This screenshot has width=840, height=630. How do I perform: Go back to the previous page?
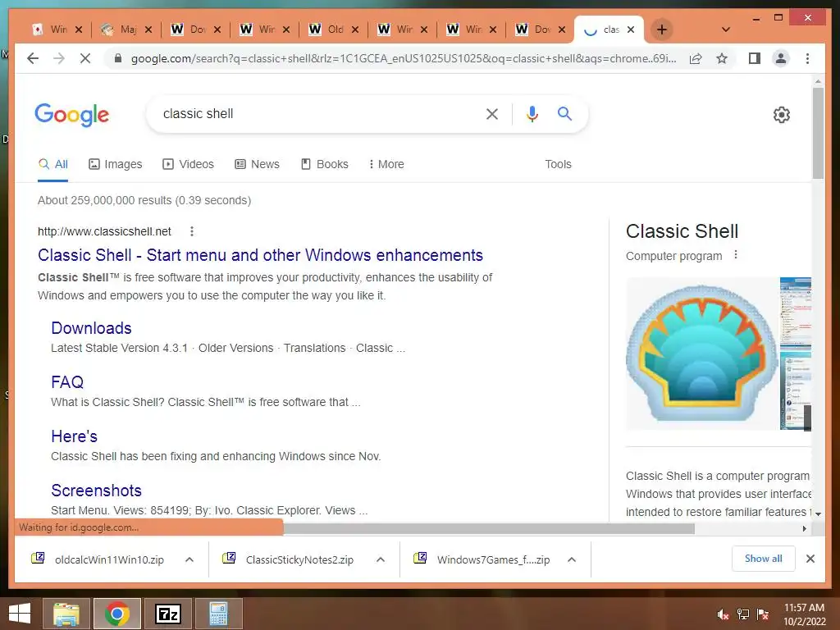pos(33,58)
